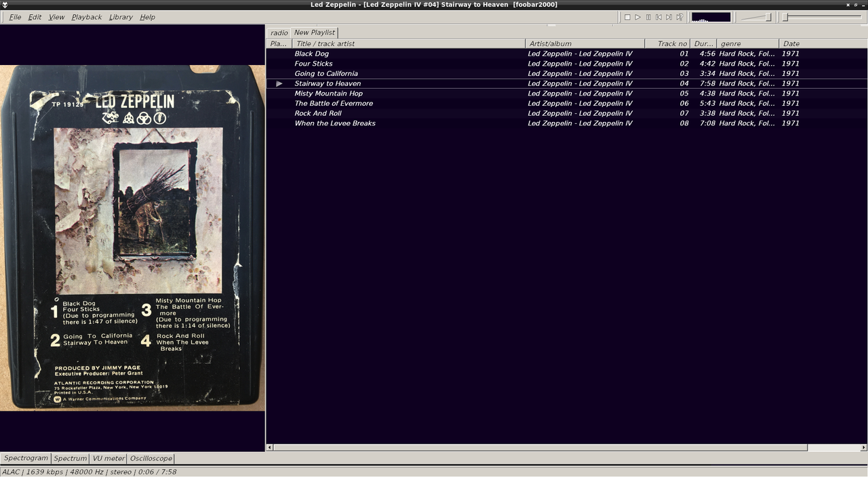The height and width of the screenshot is (477, 868).
Task: Click the scroll left arrow of playlist
Action: point(270,447)
